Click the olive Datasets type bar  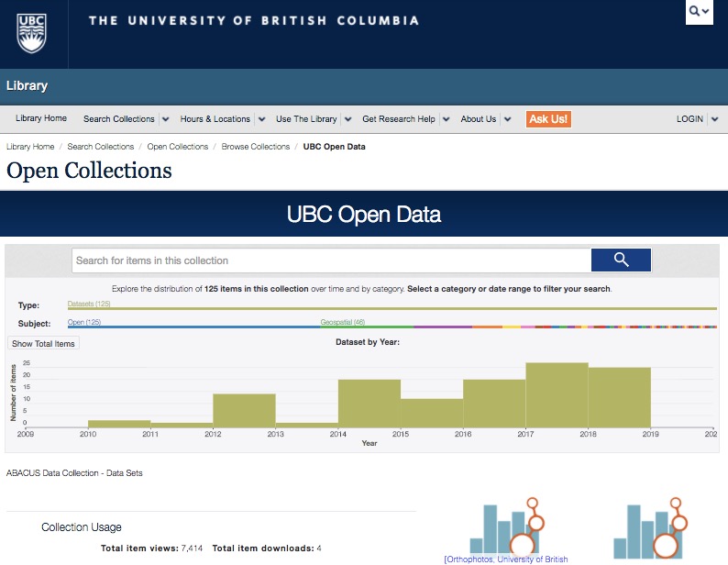[x=392, y=308]
